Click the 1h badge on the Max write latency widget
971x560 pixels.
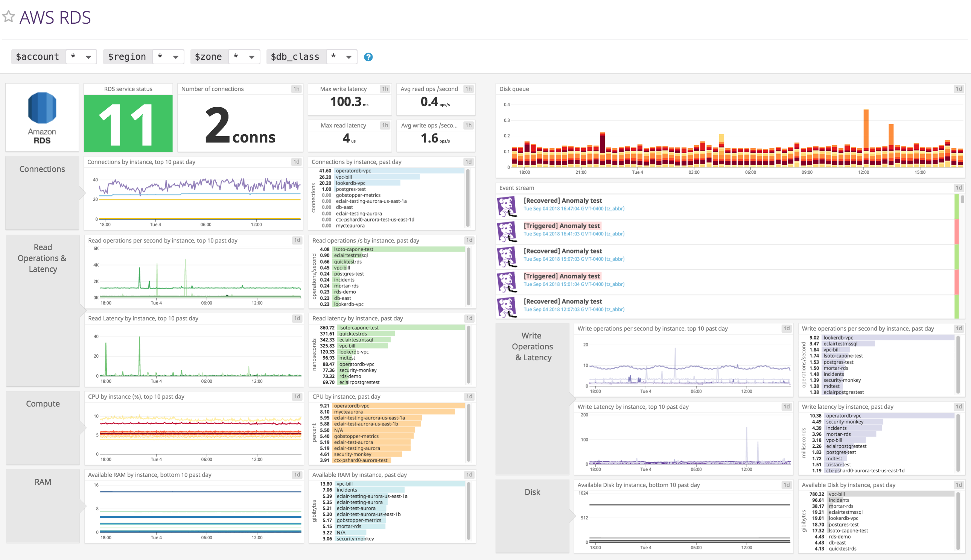(385, 88)
